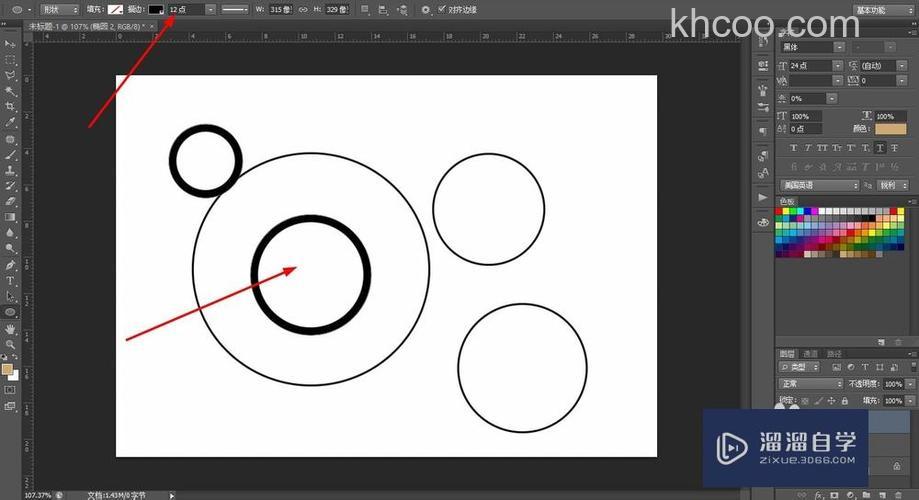
Task: Select the Move tool
Action: tap(11, 44)
